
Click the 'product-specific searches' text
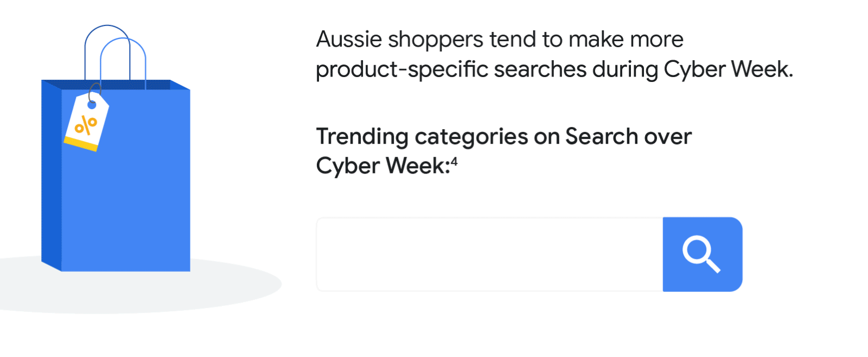[451, 69]
